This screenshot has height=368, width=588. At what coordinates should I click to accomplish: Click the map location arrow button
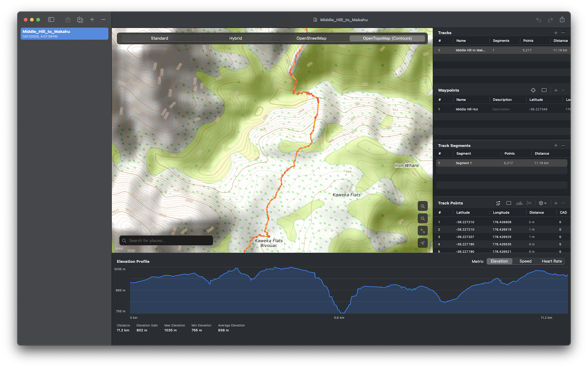tap(423, 243)
